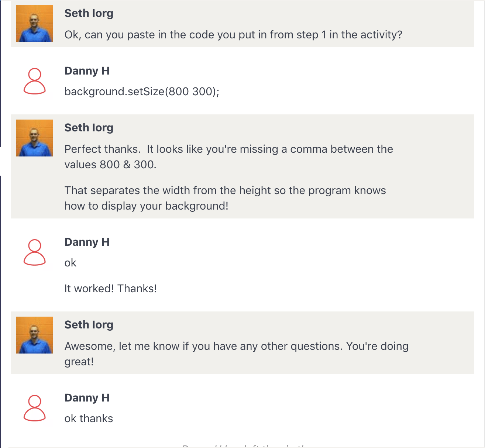485x448 pixels.
Task: Click Seth's photo beside the missing comma message
Action: [35, 138]
